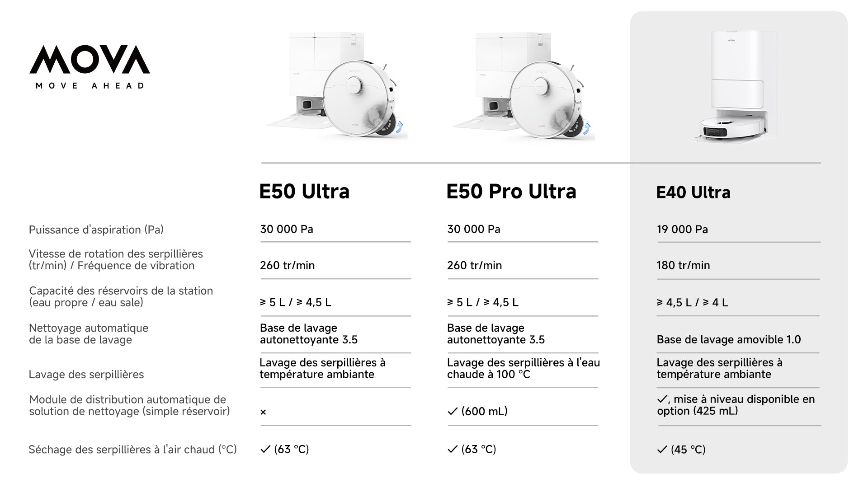Click the Base de lavage amovible 1.0 text
This screenshot has height=488, width=868.
click(x=729, y=339)
